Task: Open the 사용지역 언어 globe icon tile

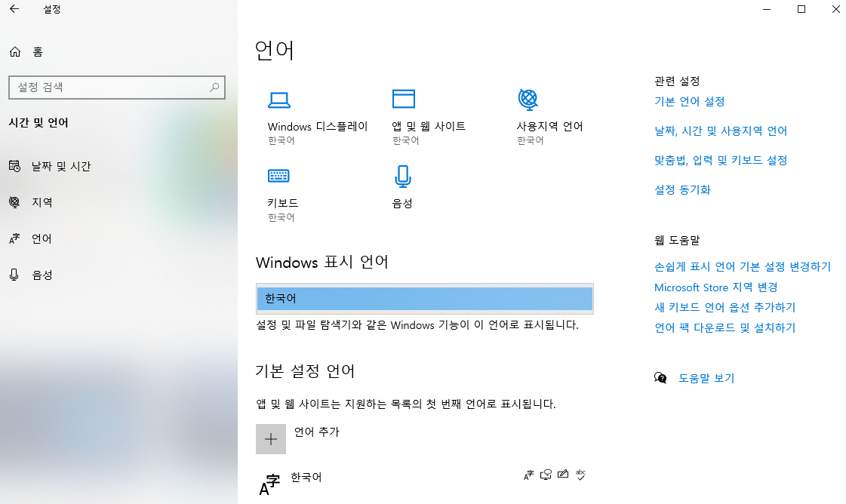Action: point(528,100)
